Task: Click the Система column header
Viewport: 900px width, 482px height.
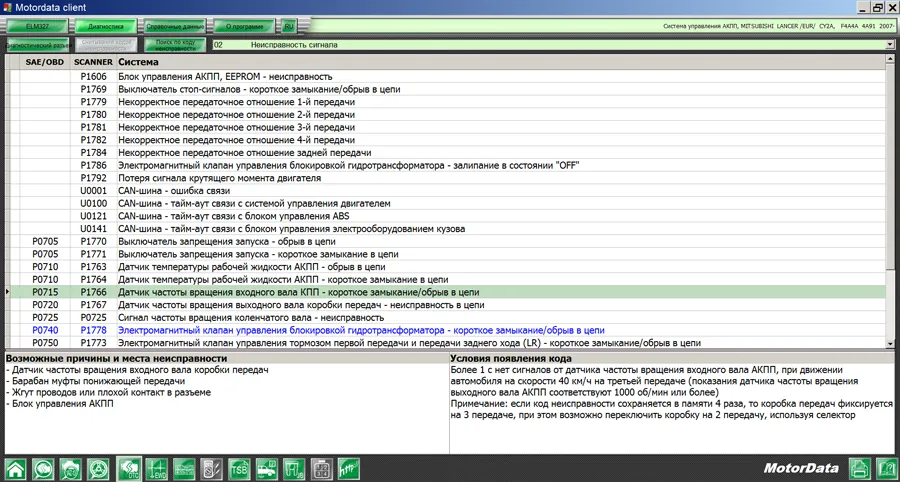Action: click(x=501, y=61)
